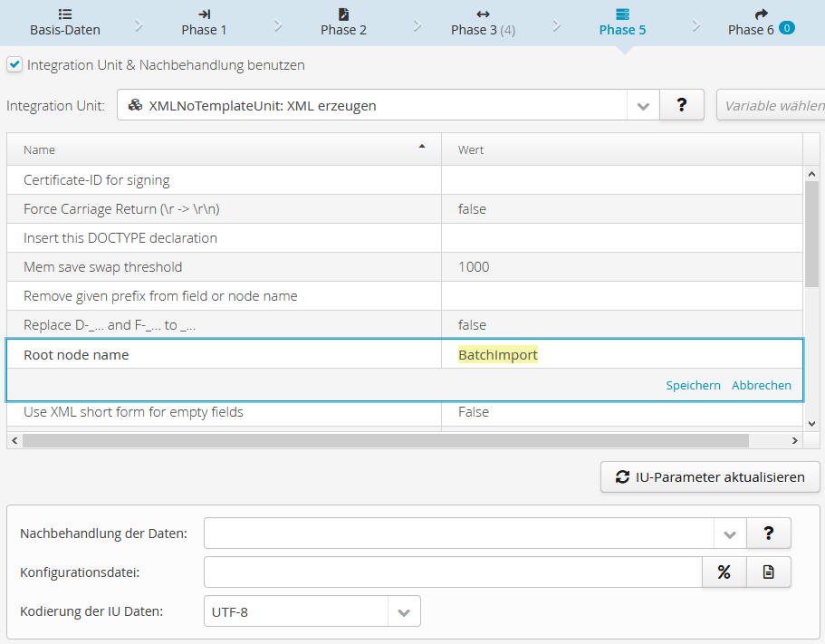Save the edit with Speichern
825x644 pixels.
pyautogui.click(x=693, y=385)
